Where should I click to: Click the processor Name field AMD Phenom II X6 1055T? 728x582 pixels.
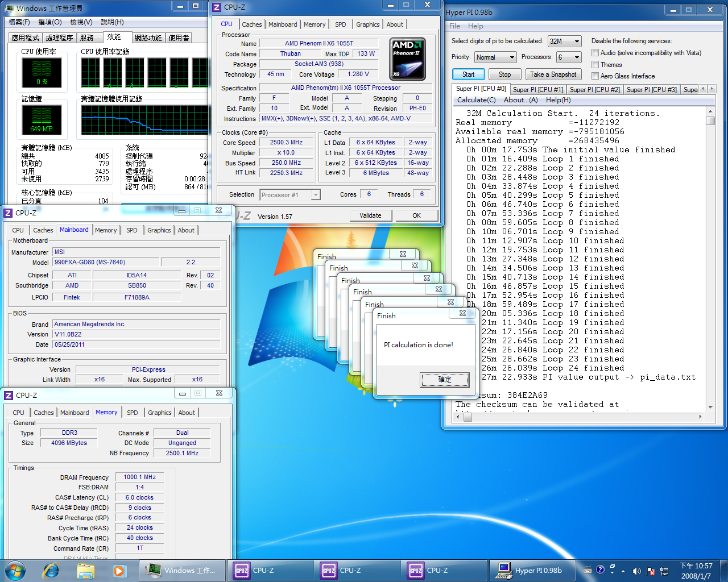tap(319, 43)
